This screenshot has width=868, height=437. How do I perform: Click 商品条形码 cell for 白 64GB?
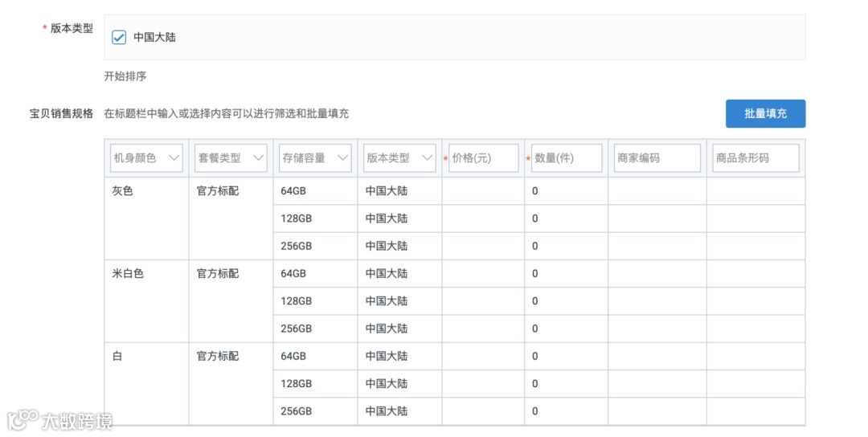point(755,356)
